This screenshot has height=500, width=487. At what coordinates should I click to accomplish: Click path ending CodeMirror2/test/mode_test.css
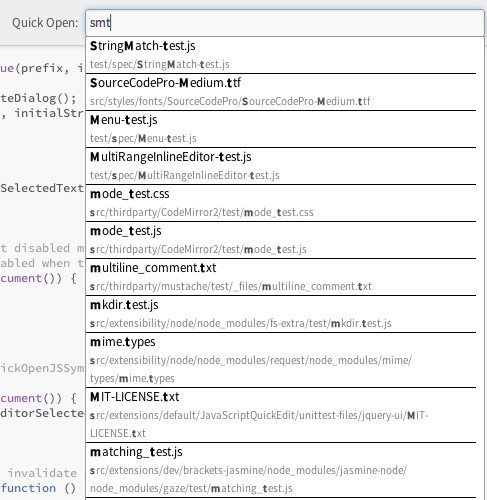point(202,212)
